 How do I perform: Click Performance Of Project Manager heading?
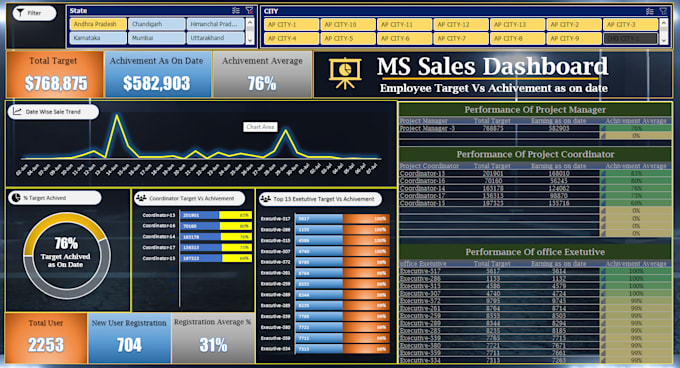click(x=535, y=110)
